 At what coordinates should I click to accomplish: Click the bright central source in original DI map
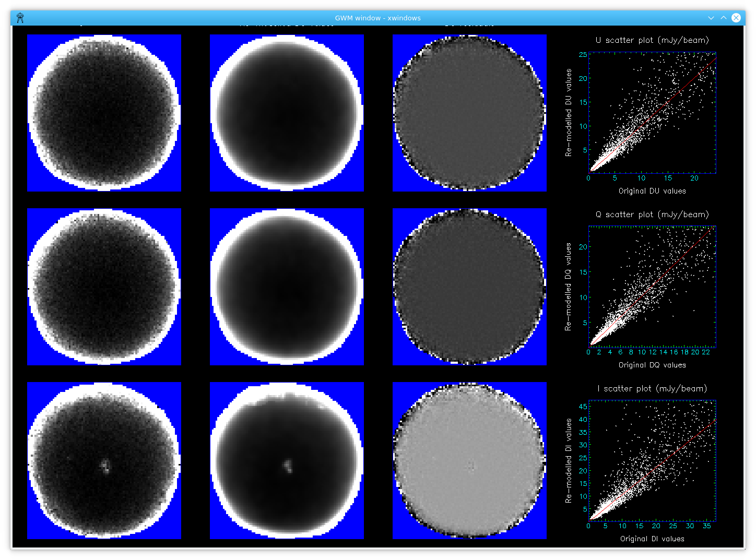click(105, 465)
